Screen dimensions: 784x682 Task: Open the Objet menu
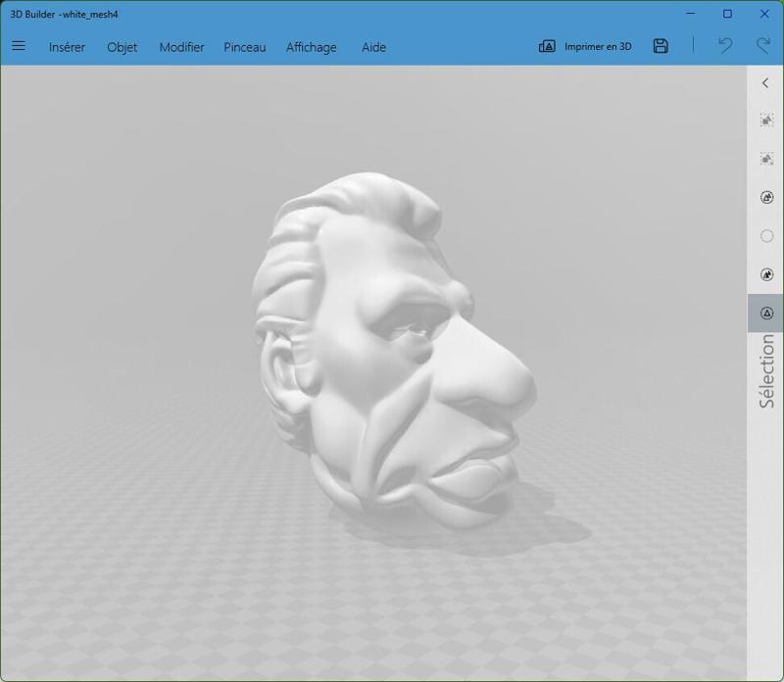pos(122,47)
